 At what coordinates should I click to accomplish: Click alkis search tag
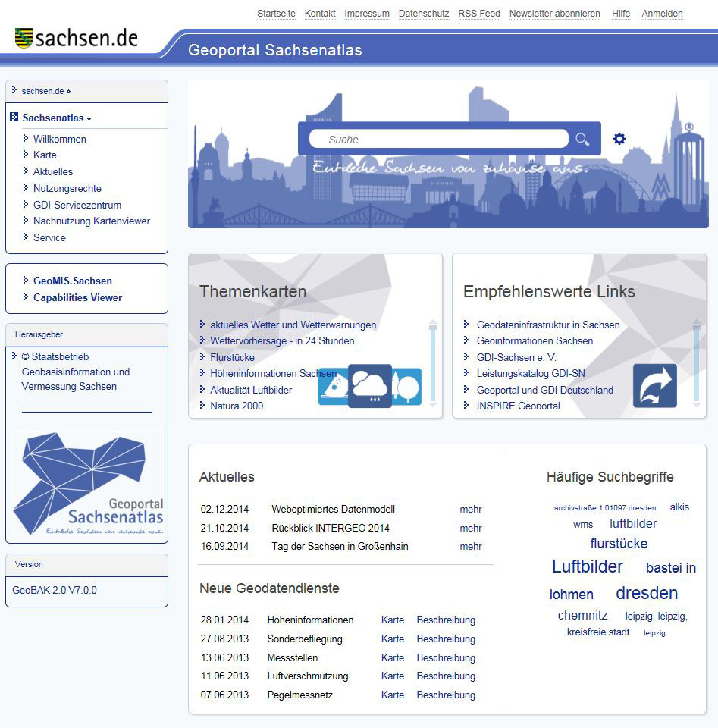tap(679, 507)
